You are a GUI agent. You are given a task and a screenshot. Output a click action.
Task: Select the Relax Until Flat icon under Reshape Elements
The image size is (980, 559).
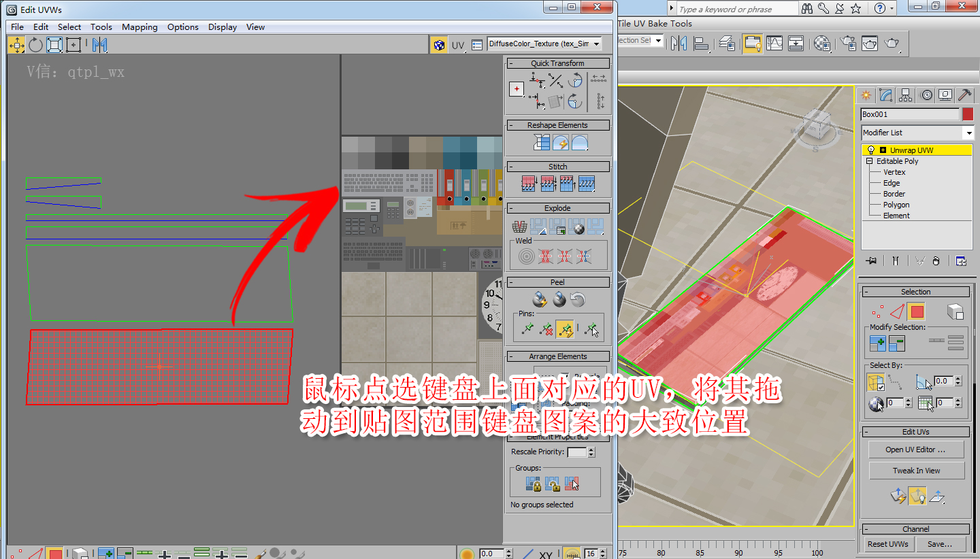click(561, 141)
